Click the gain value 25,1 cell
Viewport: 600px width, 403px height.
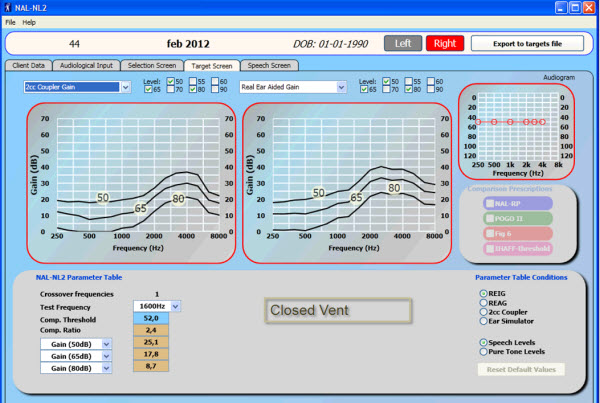tap(151, 342)
